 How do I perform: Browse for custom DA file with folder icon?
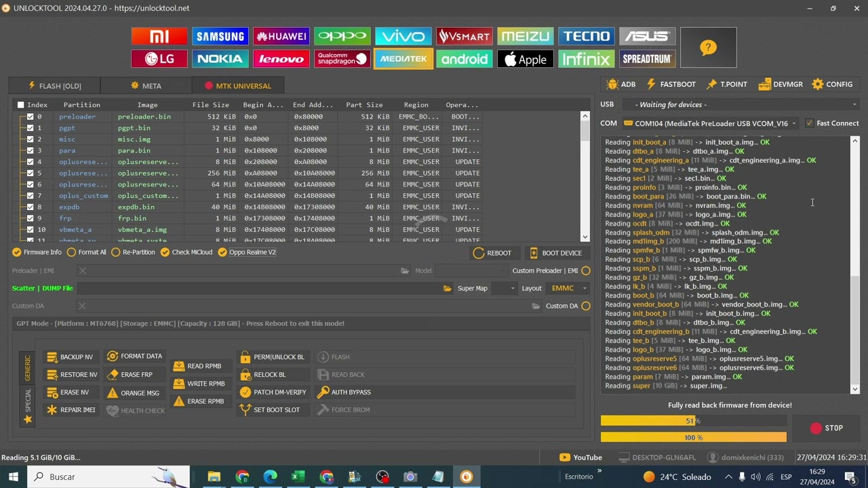(537, 306)
